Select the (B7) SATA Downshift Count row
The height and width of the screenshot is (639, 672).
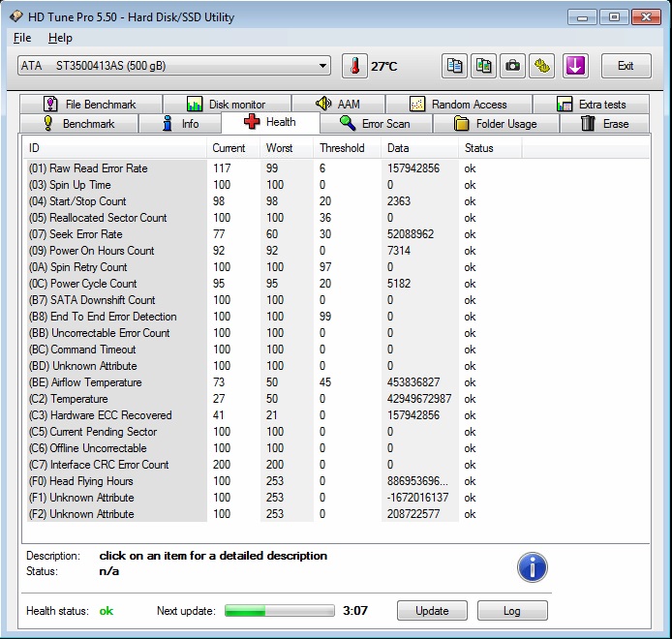pyautogui.click(x=274, y=300)
